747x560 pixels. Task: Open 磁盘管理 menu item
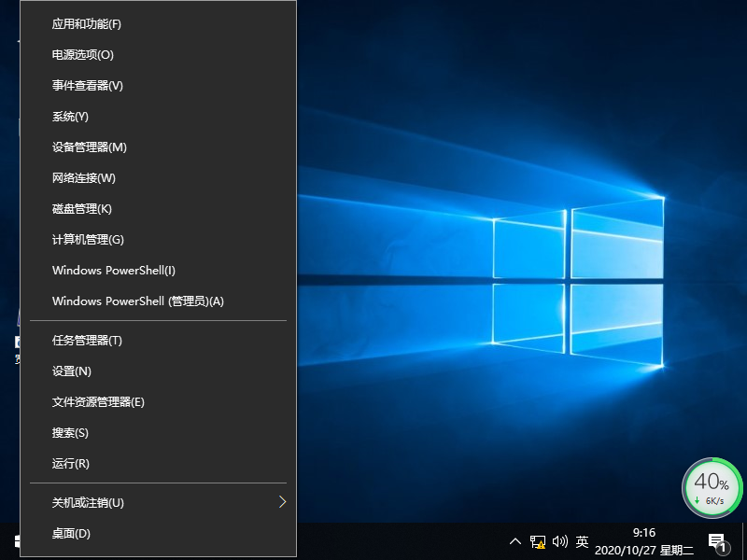click(82, 209)
